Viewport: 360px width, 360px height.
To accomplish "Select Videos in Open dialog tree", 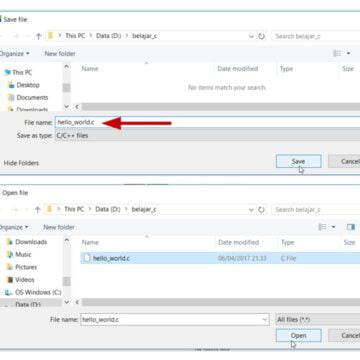I will pos(25,280).
